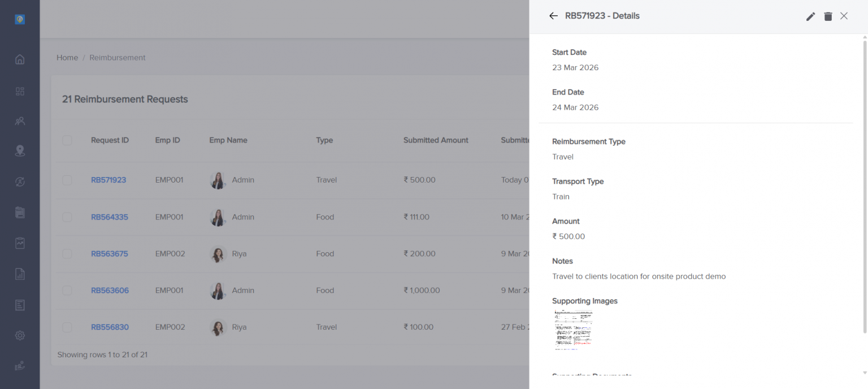Viewport: 868px width, 389px height.
Task: Open the Home icon in sidebar
Action: pos(20,59)
